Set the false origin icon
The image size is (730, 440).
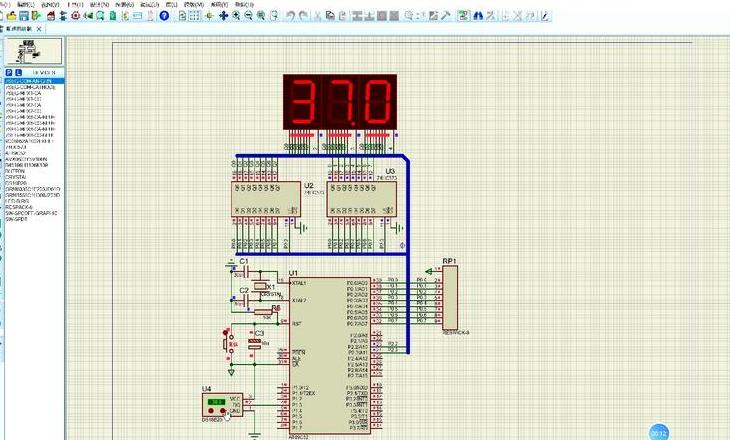209,16
